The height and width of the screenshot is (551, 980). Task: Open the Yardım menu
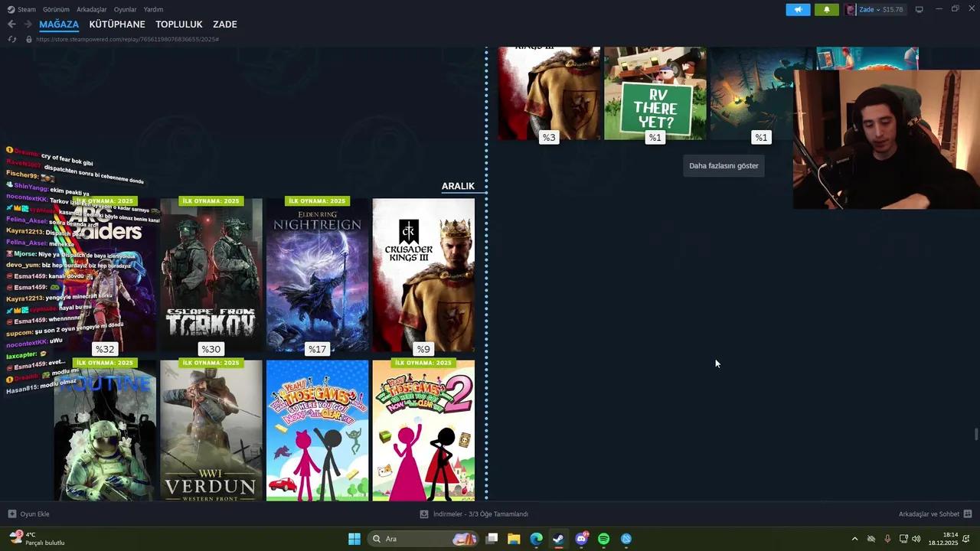pyautogui.click(x=153, y=9)
